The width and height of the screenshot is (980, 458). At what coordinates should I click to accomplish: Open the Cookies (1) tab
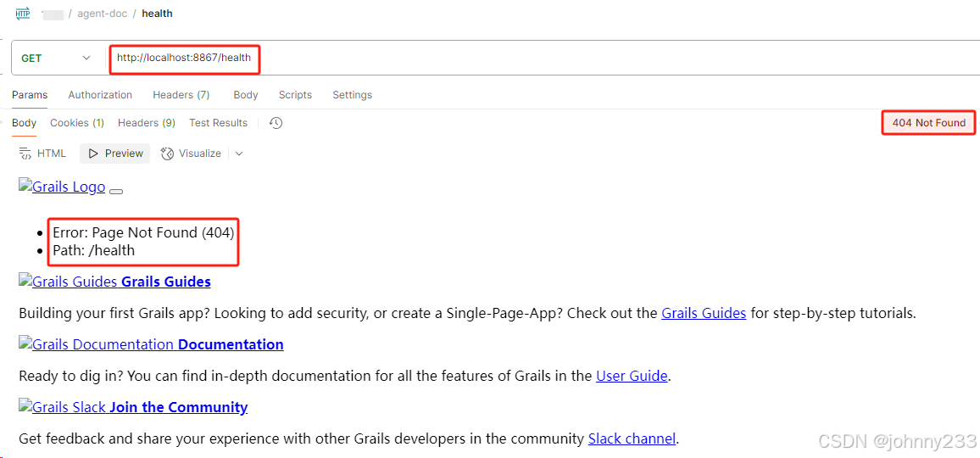(77, 123)
